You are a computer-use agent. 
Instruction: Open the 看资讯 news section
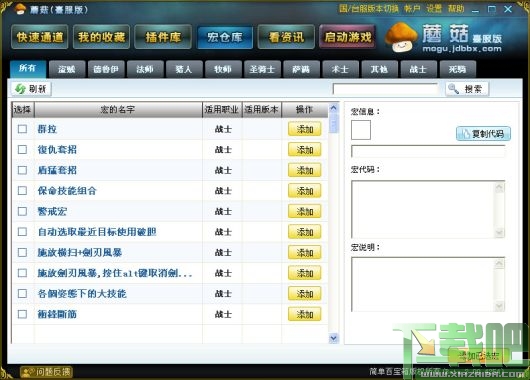[286, 37]
